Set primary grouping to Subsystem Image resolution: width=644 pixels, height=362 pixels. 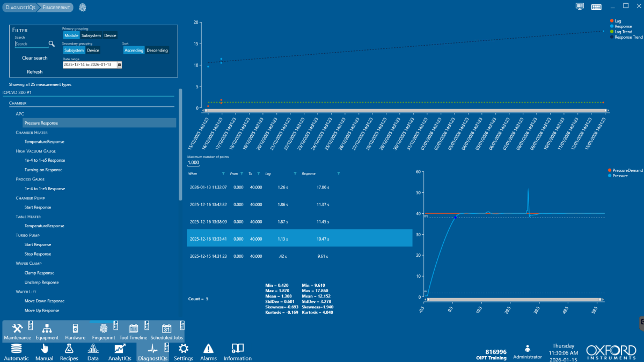pyautogui.click(x=91, y=35)
